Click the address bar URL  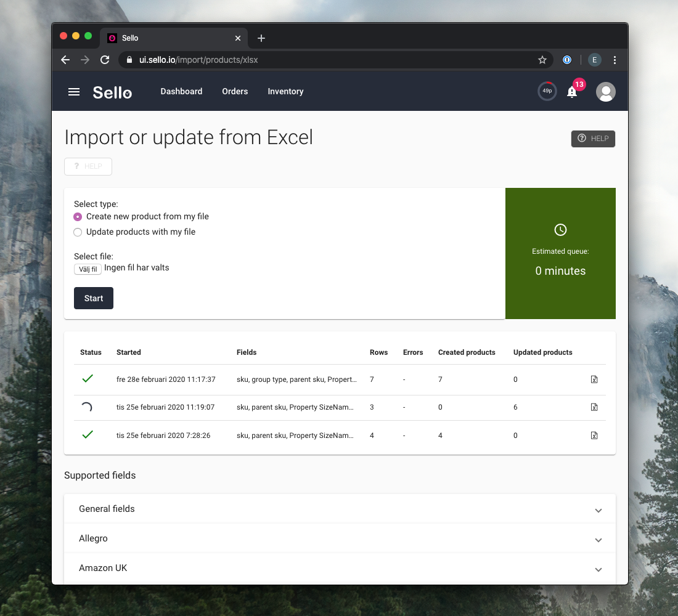(x=198, y=60)
